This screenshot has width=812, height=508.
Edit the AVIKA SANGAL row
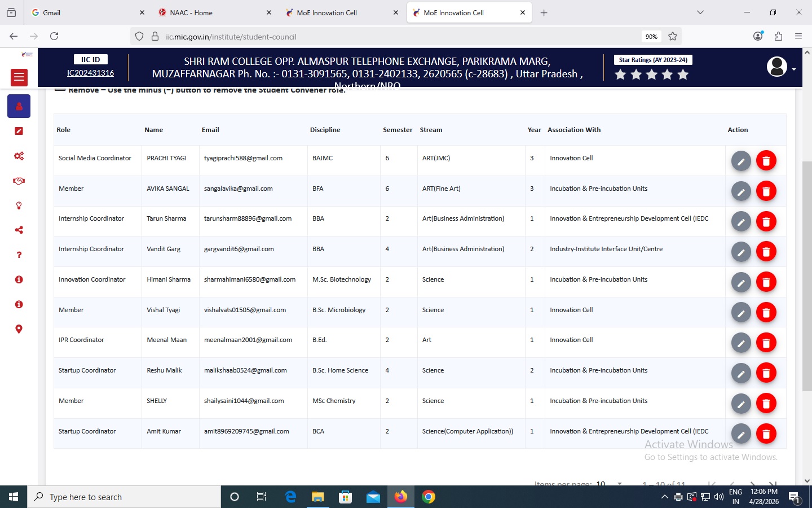pos(741,191)
